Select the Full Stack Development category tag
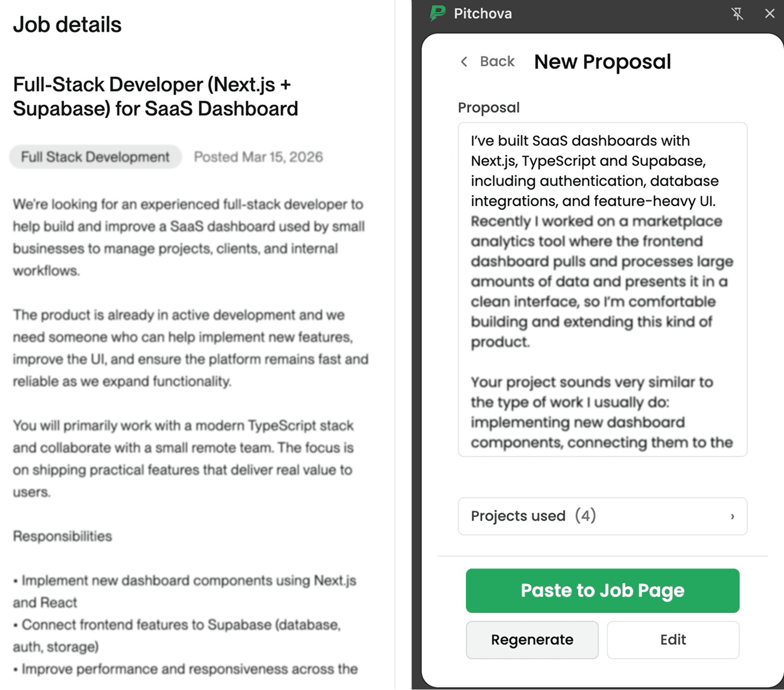 point(95,157)
